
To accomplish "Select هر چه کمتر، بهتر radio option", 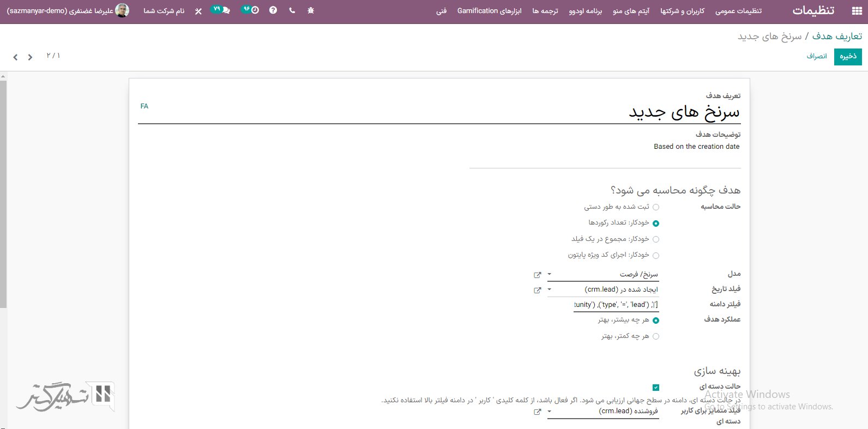I will tap(656, 336).
